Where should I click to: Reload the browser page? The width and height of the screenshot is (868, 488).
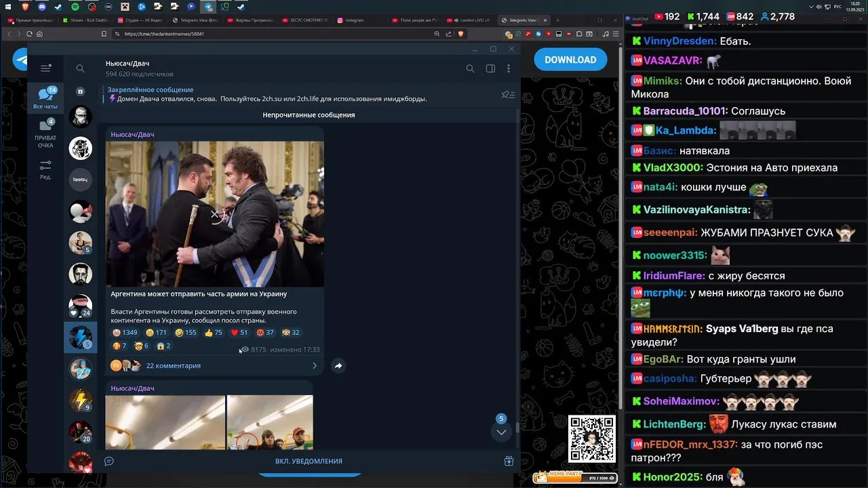coord(29,34)
